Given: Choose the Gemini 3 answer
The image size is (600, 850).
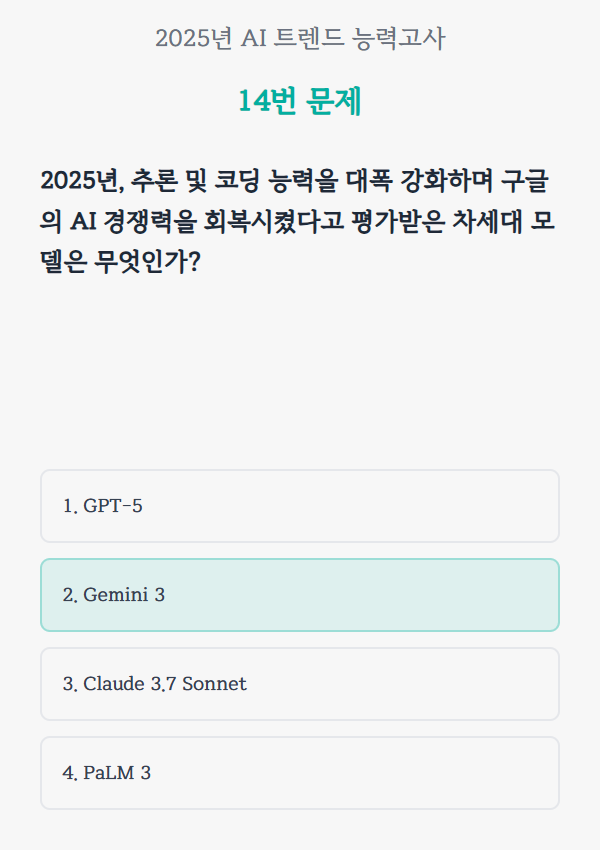Looking at the screenshot, I should (x=300, y=595).
